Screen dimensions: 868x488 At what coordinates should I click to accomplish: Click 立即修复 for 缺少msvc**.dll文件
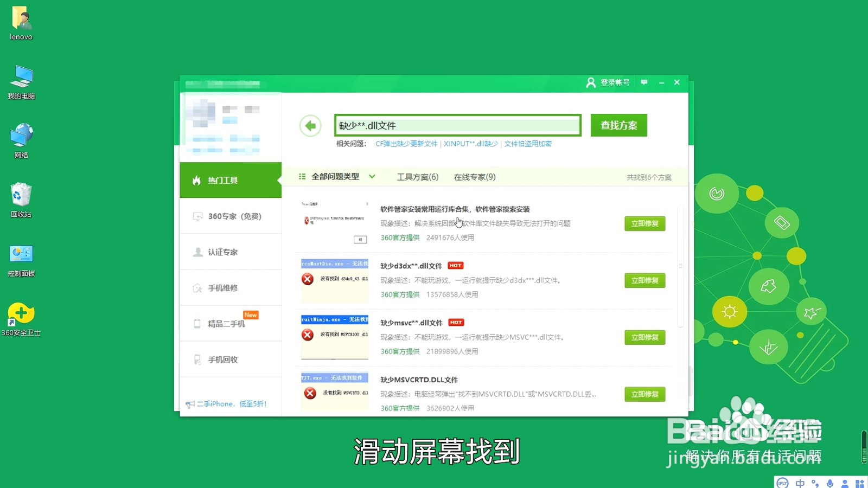click(644, 337)
